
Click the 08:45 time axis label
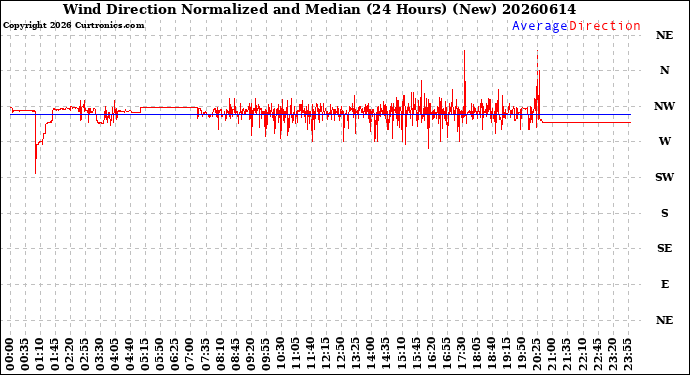pos(235,354)
